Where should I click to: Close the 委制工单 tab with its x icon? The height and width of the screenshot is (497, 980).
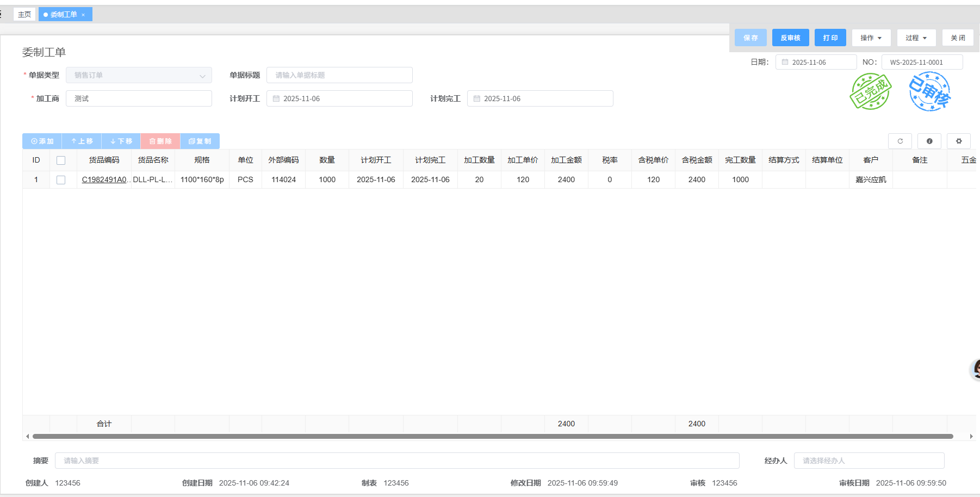[x=83, y=15]
